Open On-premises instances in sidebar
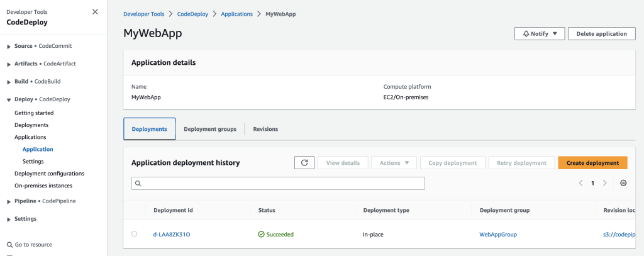The height and width of the screenshot is (256, 644). click(x=43, y=186)
